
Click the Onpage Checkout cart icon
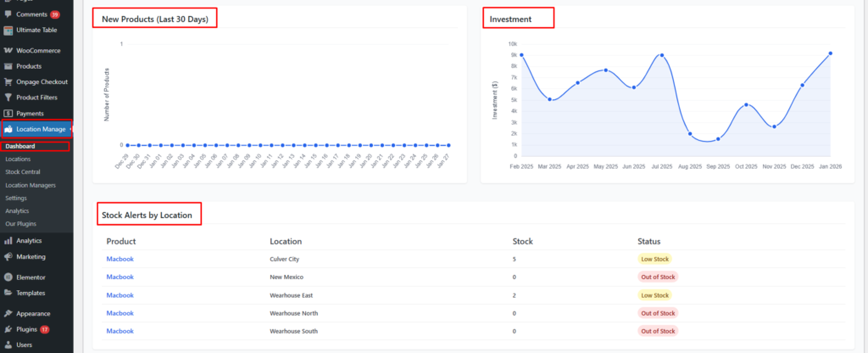(x=8, y=81)
